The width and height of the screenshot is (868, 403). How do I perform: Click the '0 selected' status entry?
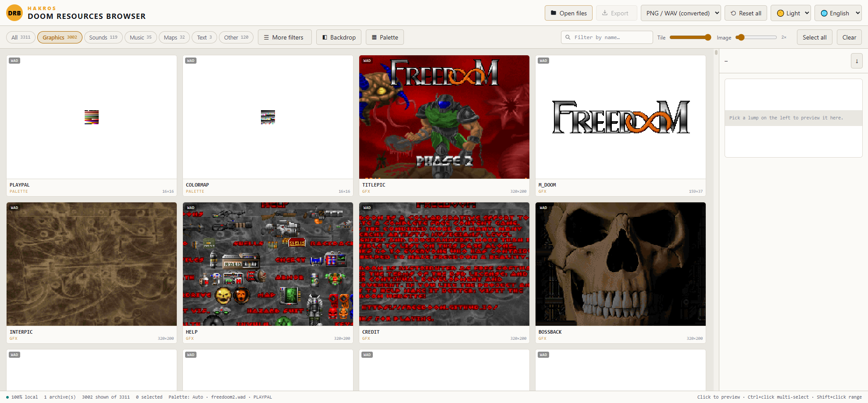tap(149, 397)
